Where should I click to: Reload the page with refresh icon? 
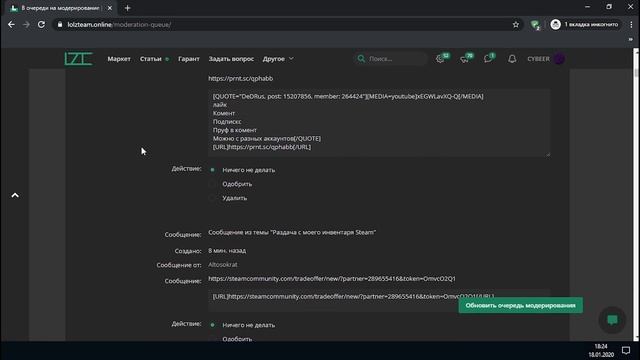pos(41,24)
